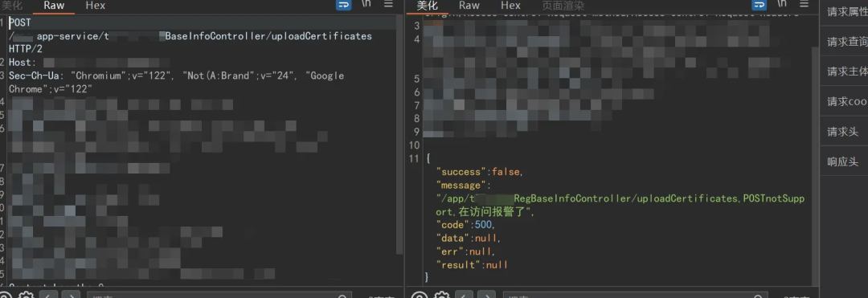Expand the 响应头 inspector section
The width and height of the screenshot is (868, 298).
pos(844,161)
